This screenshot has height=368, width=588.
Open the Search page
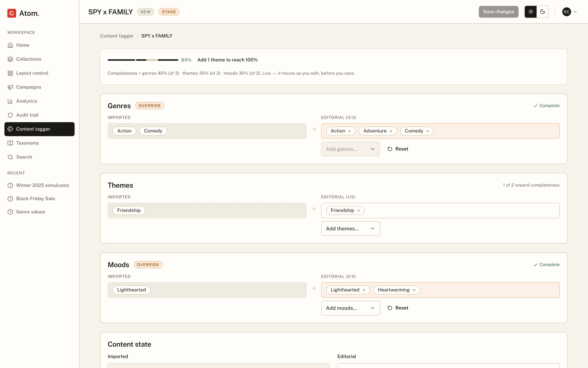pyautogui.click(x=39, y=157)
